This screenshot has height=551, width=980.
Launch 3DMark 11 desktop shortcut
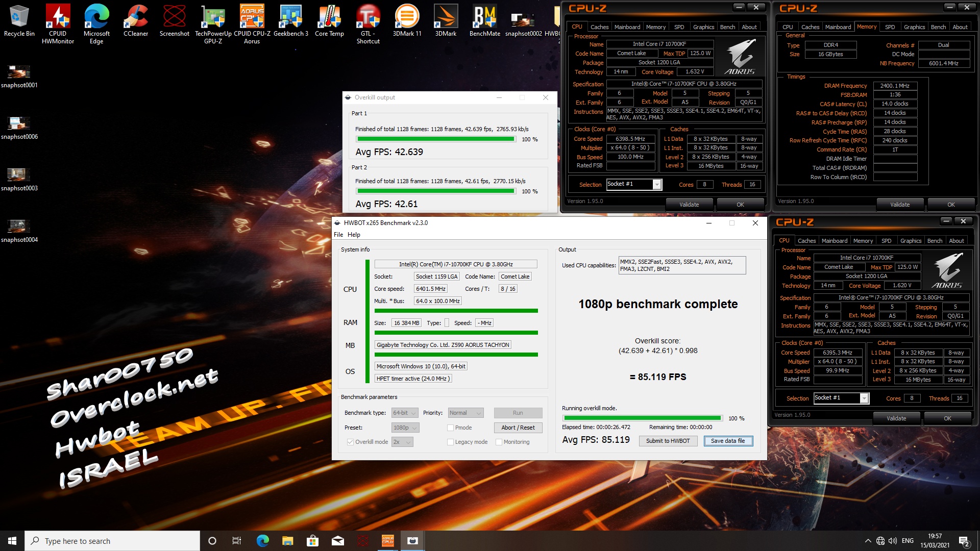[407, 21]
